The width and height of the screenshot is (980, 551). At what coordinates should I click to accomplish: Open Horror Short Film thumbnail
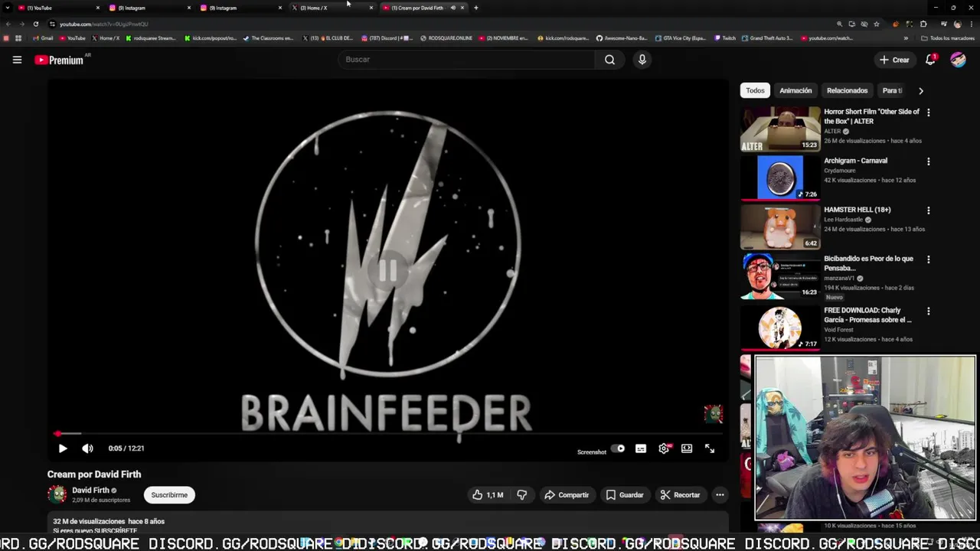[780, 129]
